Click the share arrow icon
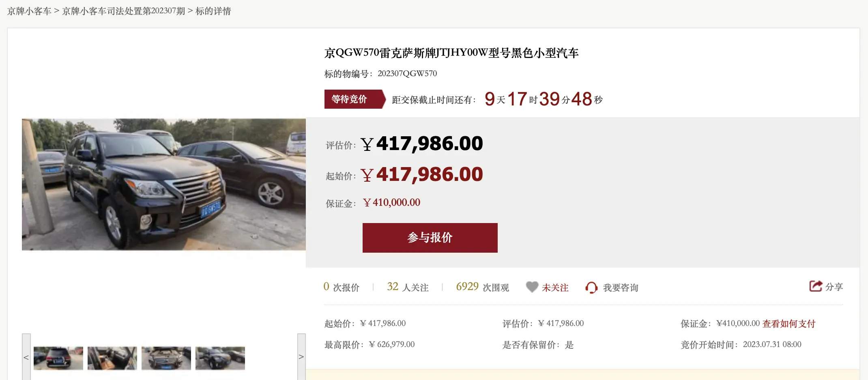The image size is (868, 380). click(816, 286)
